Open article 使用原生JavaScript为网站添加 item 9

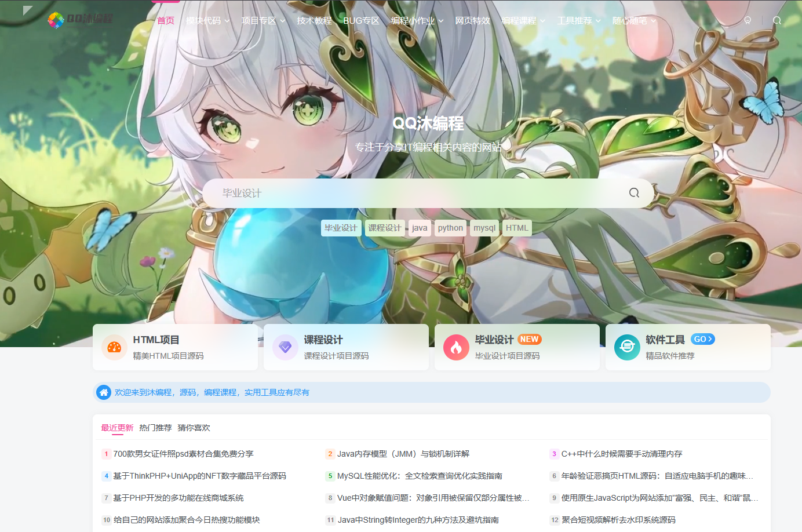coord(660,498)
